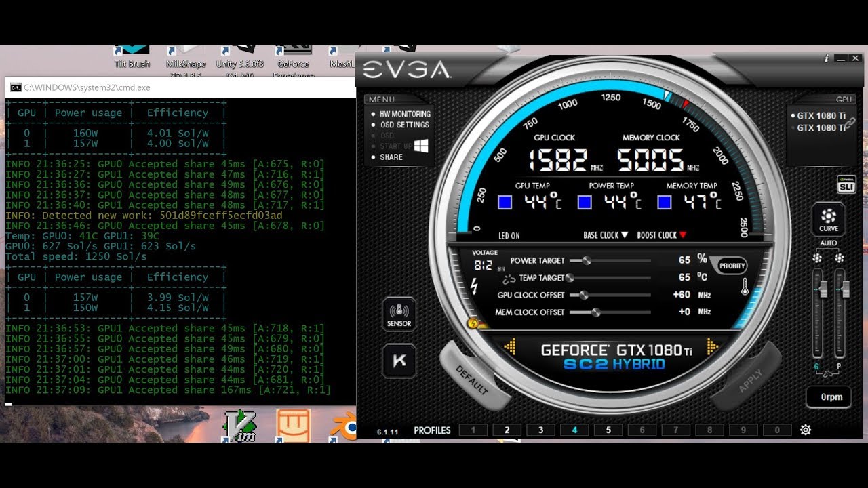Viewport: 868px width, 488px height.
Task: Select profile 3
Action: (540, 430)
